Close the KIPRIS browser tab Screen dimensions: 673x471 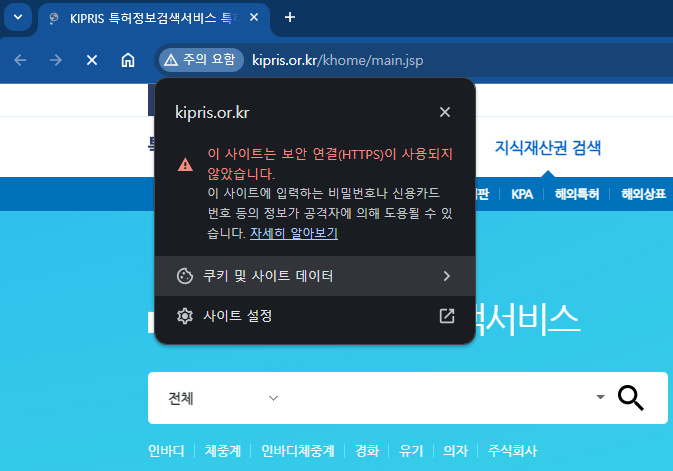point(254,17)
